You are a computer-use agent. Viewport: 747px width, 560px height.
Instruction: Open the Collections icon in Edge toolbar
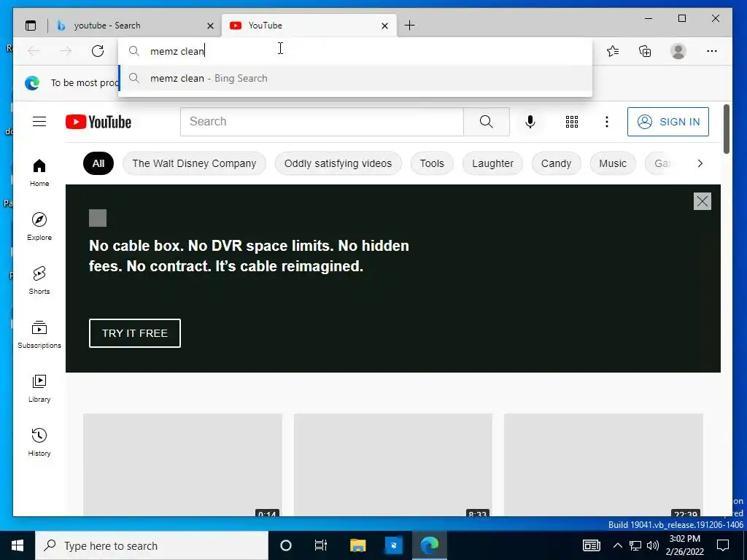pos(645,51)
